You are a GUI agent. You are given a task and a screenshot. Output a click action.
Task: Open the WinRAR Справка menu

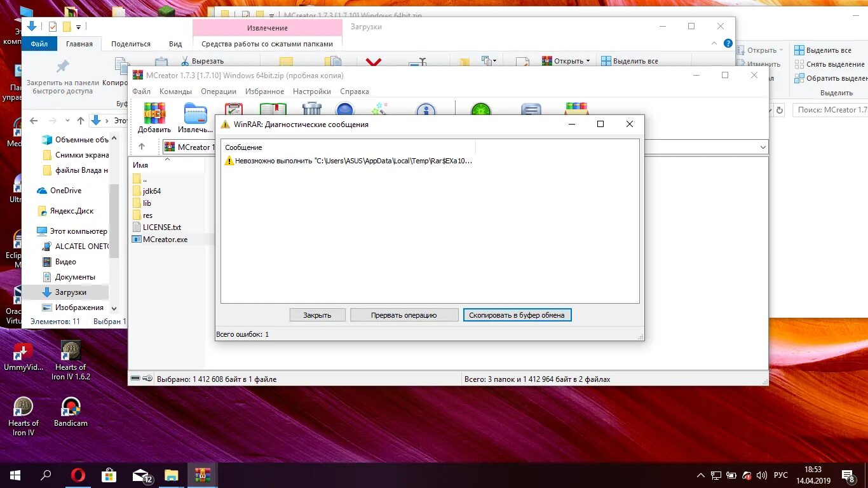(x=355, y=91)
